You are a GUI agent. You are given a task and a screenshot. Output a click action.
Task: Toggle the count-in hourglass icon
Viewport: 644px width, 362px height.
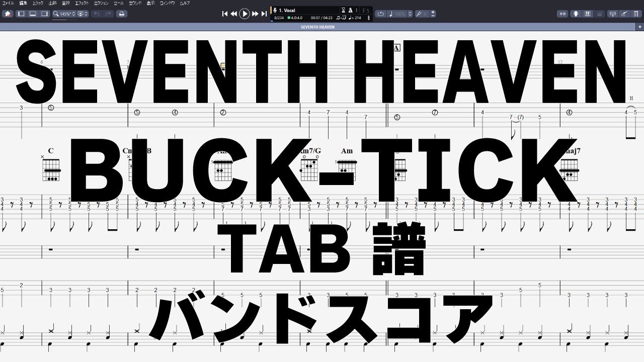pyautogui.click(x=344, y=10)
